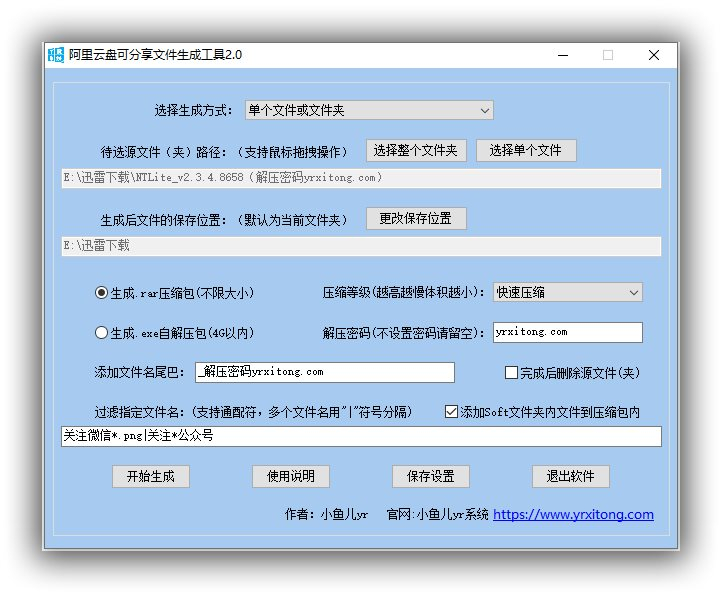
Task: Click 选择整个文件夹 button
Action: point(416,151)
